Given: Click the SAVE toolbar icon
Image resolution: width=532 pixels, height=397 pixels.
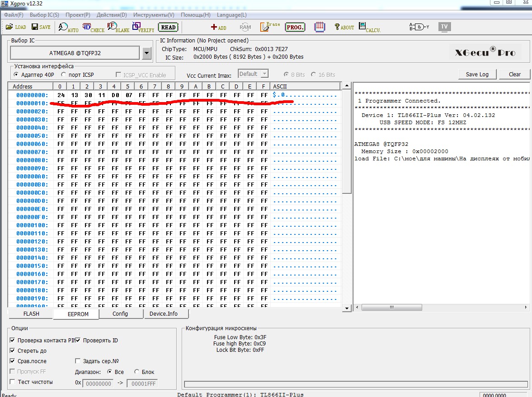Looking at the screenshot, I should [x=41, y=27].
